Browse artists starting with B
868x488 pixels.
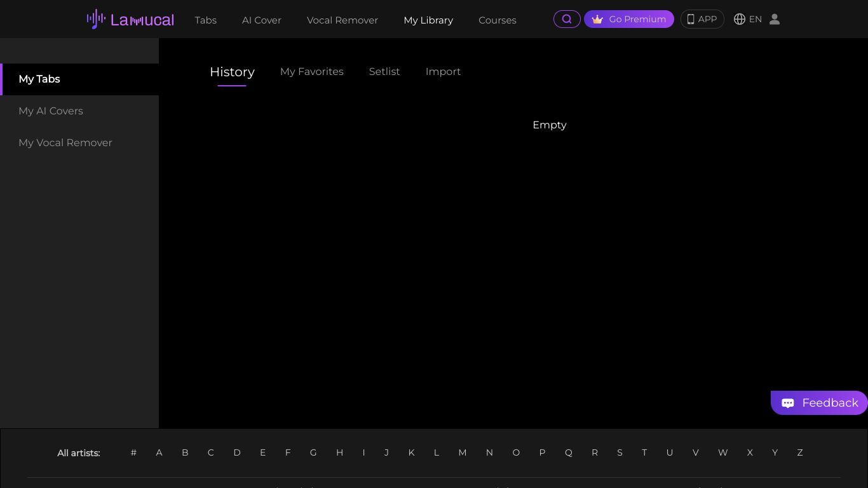[185, 452]
